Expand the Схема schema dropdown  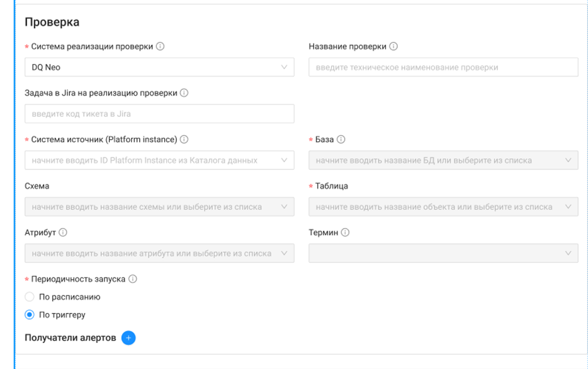(159, 207)
